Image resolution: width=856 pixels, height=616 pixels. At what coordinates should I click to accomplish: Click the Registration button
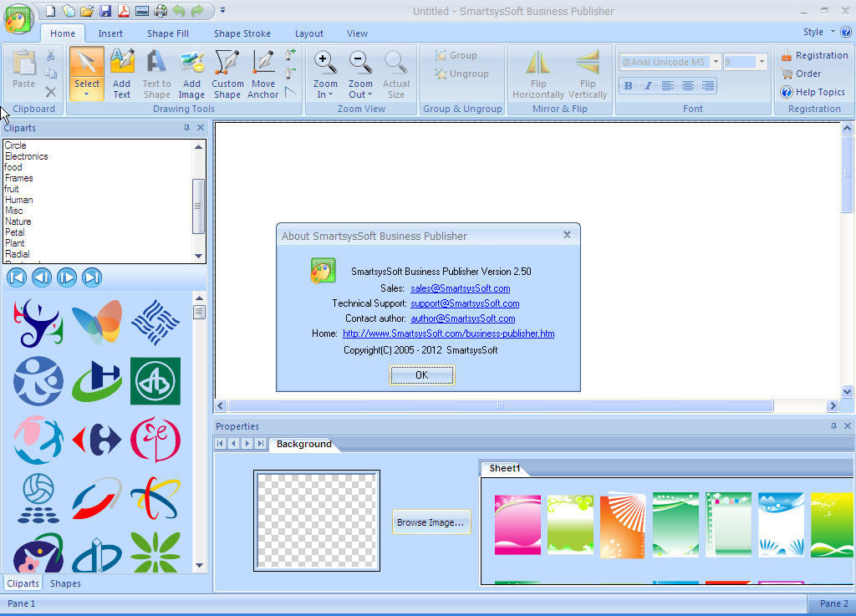pos(814,55)
